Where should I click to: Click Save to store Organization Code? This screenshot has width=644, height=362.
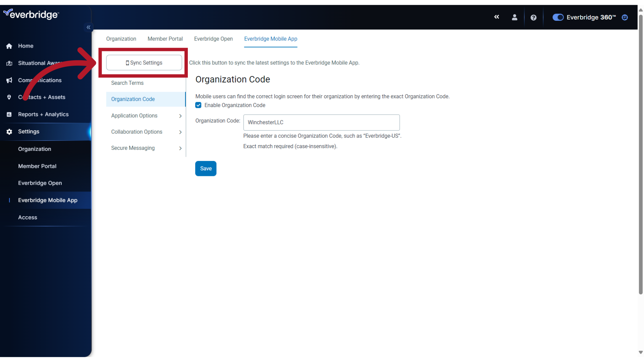206,168
